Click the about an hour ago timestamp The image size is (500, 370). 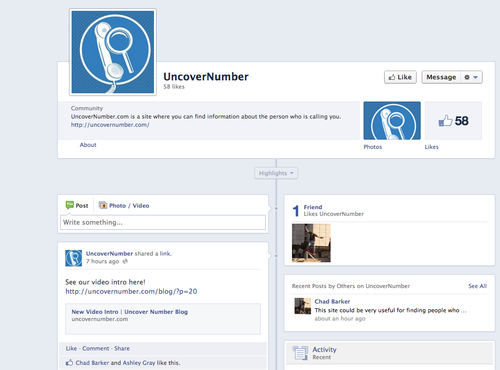tap(340, 319)
